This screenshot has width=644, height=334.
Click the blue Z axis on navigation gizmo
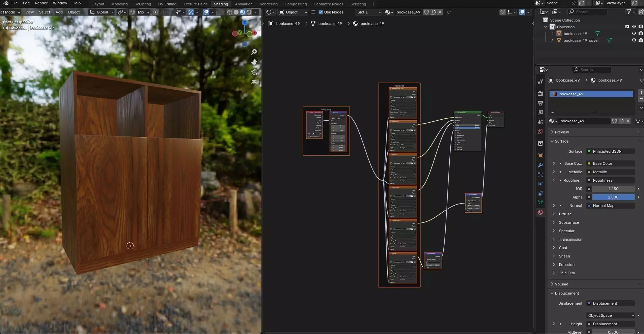coord(245,23)
